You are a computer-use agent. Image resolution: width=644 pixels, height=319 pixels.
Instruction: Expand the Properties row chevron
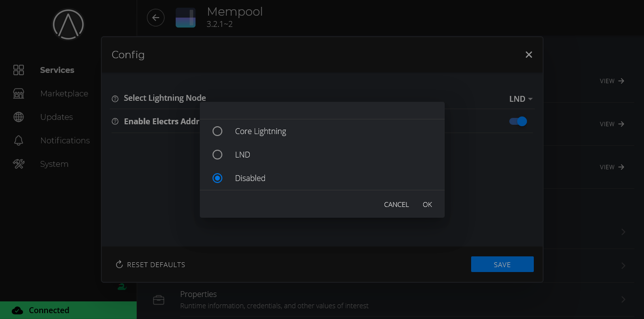(623, 299)
